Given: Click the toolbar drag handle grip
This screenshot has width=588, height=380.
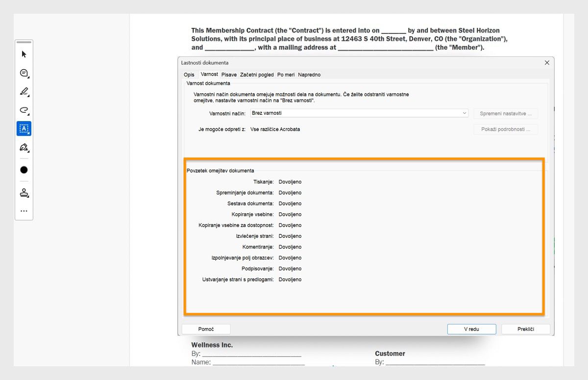Looking at the screenshot, I should (x=24, y=42).
